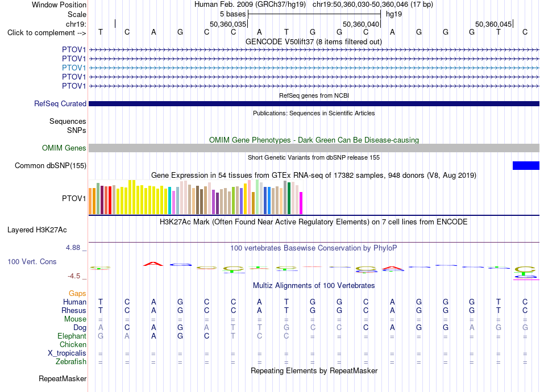This screenshot has width=540, height=392.
Task: Click the 'Scale' track label
Action: click(77, 14)
